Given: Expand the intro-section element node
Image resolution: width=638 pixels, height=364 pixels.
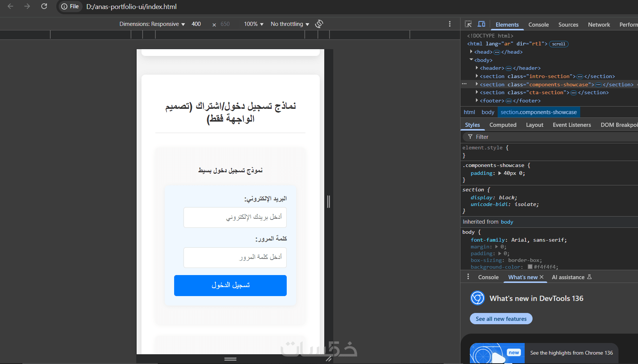Looking at the screenshot, I should point(477,76).
